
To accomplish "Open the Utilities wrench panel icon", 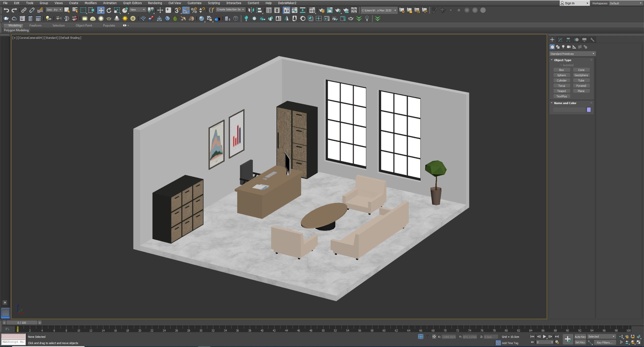I will coord(592,40).
